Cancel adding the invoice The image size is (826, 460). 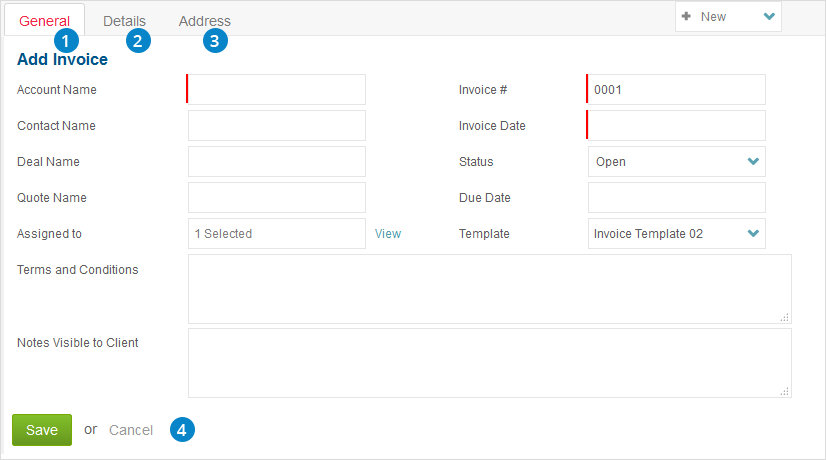click(x=131, y=430)
